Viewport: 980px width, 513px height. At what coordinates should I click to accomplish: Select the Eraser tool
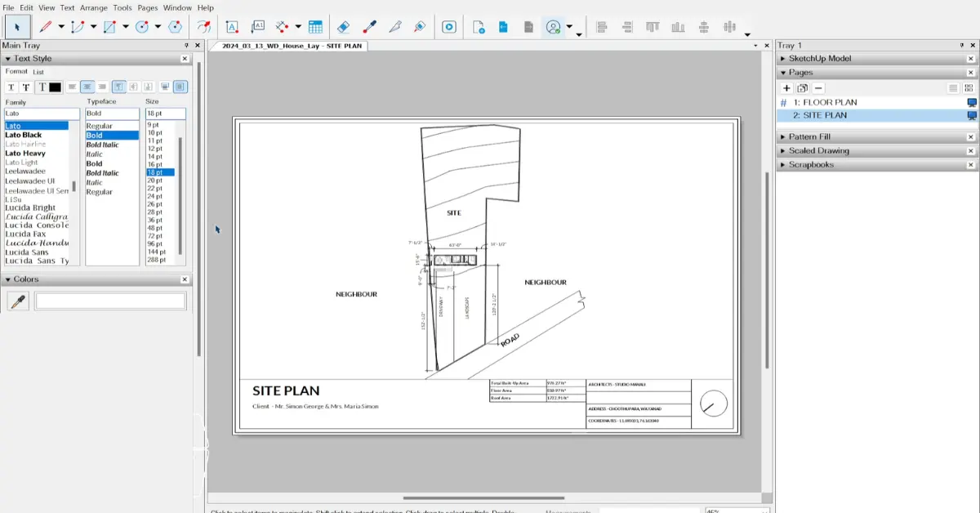pyautogui.click(x=344, y=26)
